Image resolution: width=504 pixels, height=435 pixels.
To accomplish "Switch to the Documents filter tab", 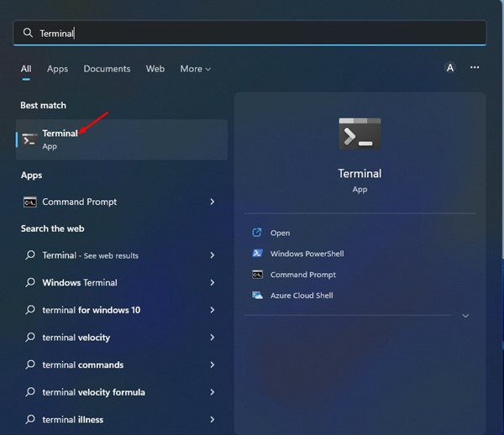I will coord(107,69).
